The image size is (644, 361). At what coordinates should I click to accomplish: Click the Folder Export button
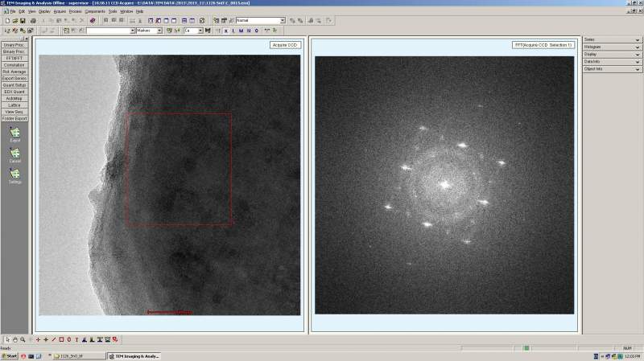(x=14, y=118)
